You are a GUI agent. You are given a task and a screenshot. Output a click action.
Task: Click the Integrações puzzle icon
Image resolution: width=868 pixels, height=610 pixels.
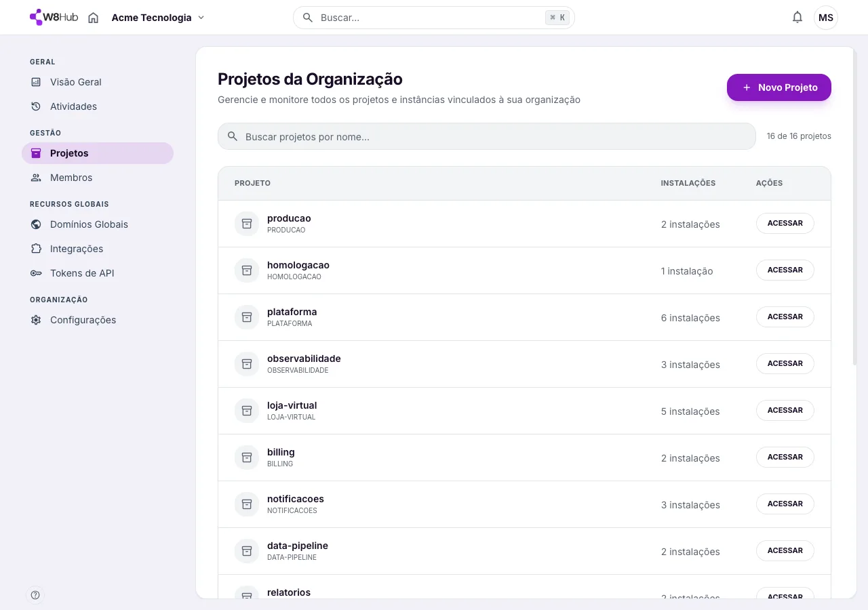click(x=36, y=249)
